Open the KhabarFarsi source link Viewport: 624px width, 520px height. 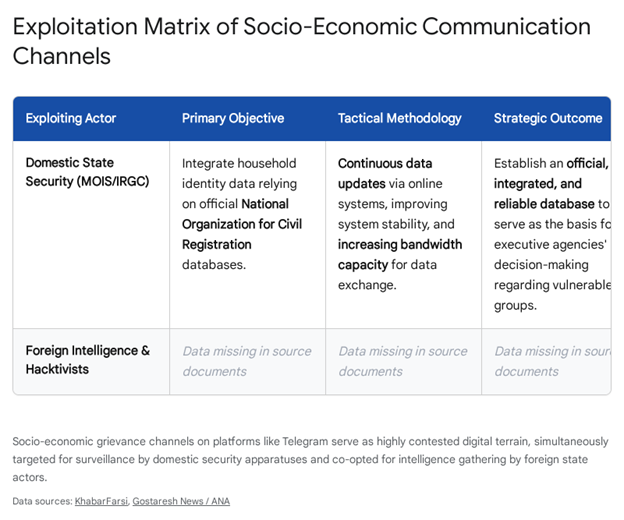click(x=100, y=501)
